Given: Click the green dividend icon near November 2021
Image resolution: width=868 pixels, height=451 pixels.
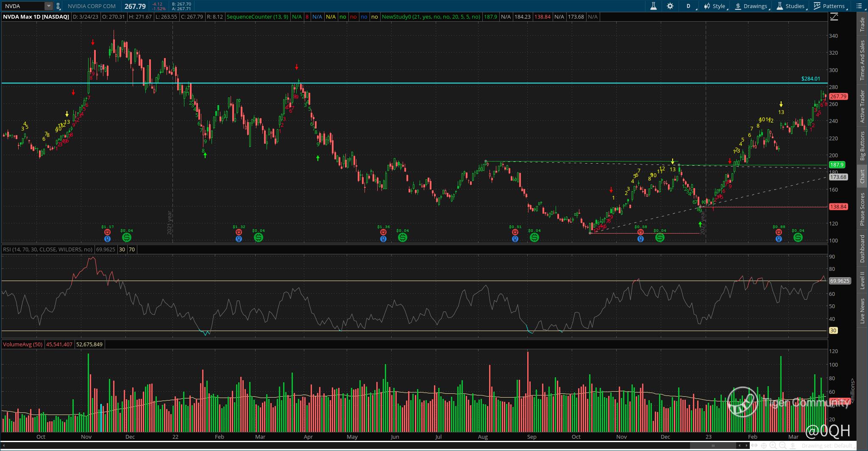Looking at the screenshot, I should click(x=126, y=237).
